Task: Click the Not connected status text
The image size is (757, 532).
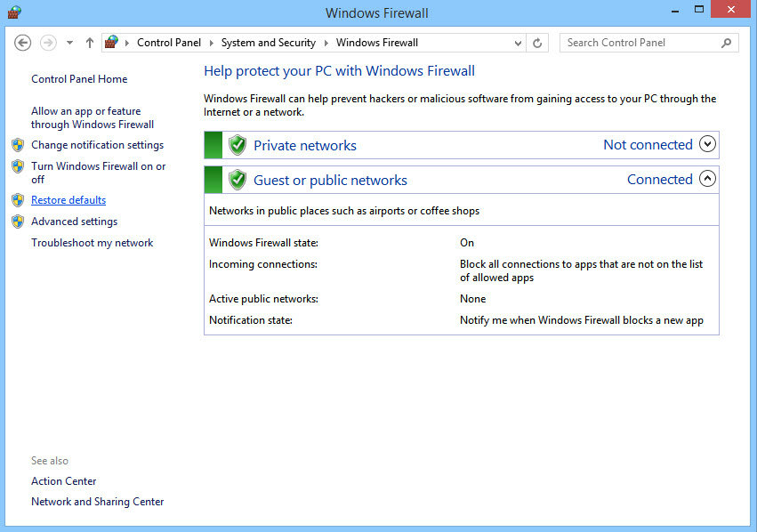Action: 648,145
